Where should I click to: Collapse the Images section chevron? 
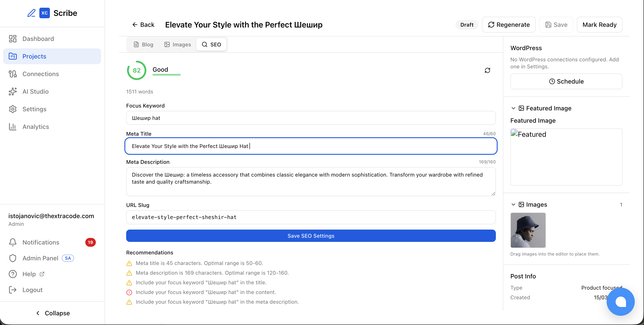[x=513, y=204]
